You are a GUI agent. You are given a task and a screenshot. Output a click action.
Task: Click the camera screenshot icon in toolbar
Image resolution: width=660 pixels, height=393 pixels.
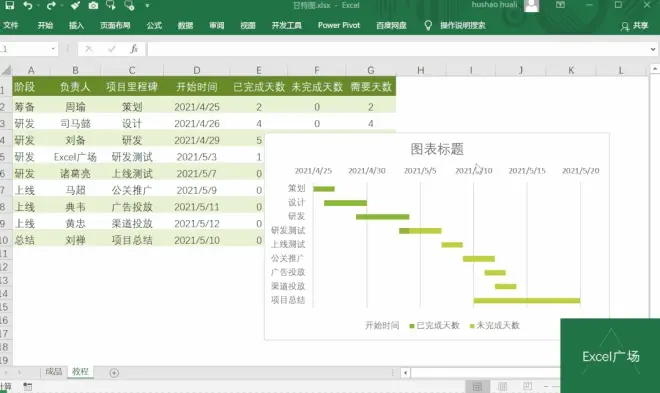pyautogui.click(x=93, y=5)
